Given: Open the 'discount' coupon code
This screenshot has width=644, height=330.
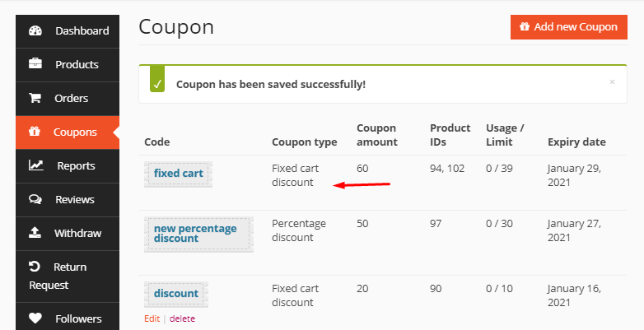Looking at the screenshot, I should click(x=176, y=294).
